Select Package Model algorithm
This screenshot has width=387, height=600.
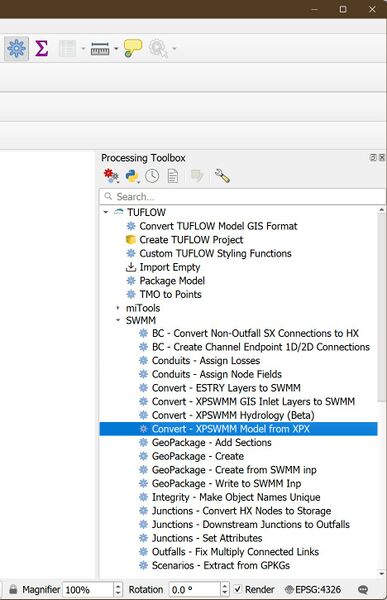point(172,281)
